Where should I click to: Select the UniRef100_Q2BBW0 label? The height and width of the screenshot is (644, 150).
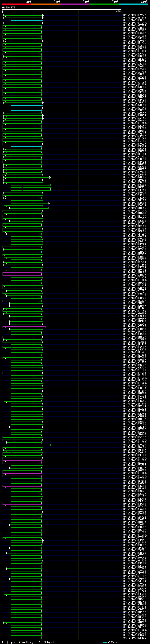(x=135, y=56)
